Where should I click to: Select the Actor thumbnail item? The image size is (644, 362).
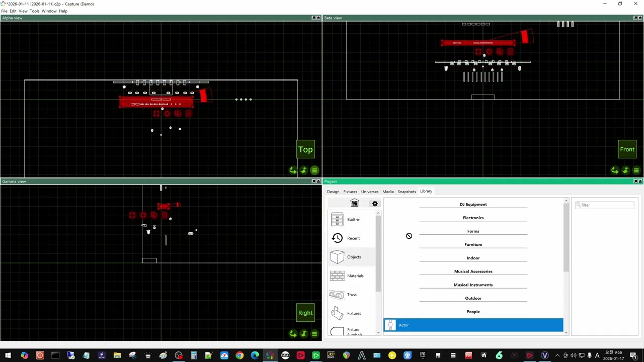[473, 325]
